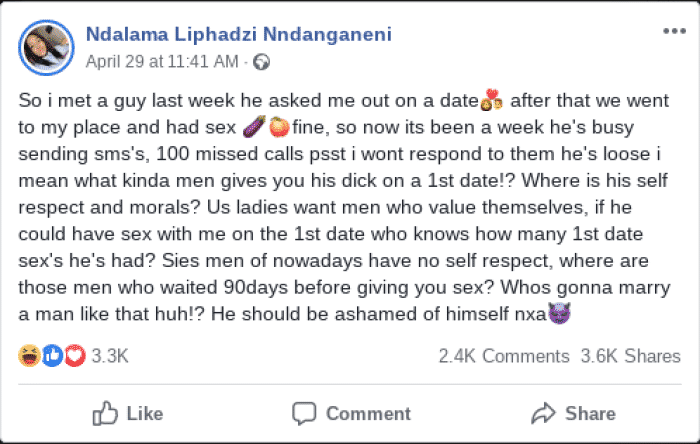Image resolution: width=700 pixels, height=444 pixels.
Task: Click the Haha laughing reaction icon
Action: (29, 356)
